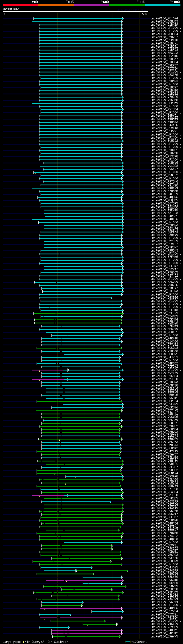Select the UniRef100_O14036 label
Viewport: 183px width, 644px height.
coord(164,341)
